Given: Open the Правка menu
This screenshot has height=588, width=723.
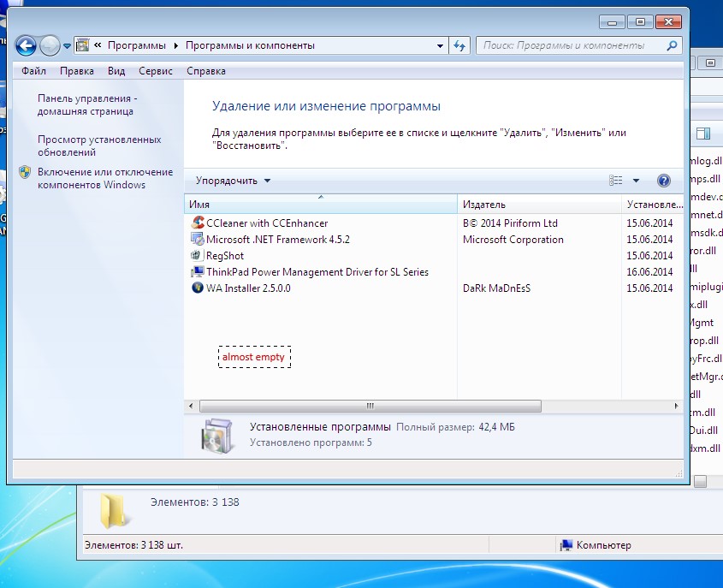Looking at the screenshot, I should click(x=77, y=71).
